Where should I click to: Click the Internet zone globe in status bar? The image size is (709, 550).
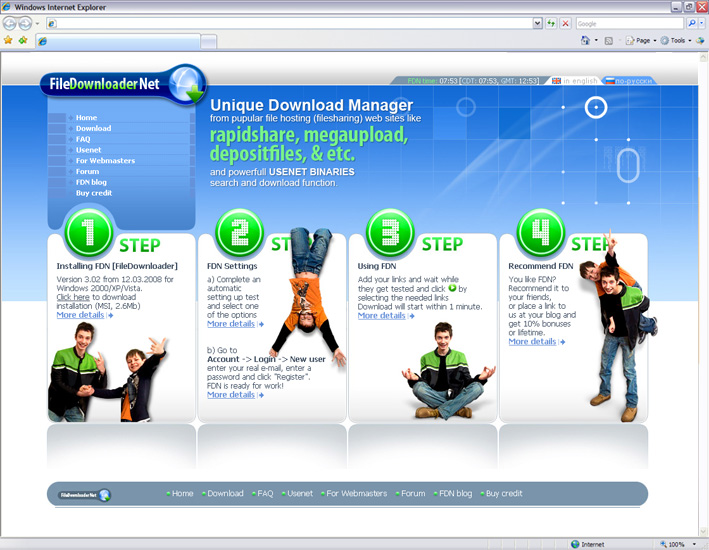pos(575,544)
